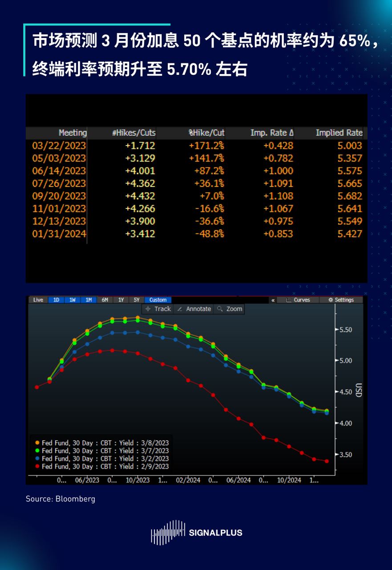Set chart range to 5Y
Viewport: 392px width, 570px height.
click(137, 300)
